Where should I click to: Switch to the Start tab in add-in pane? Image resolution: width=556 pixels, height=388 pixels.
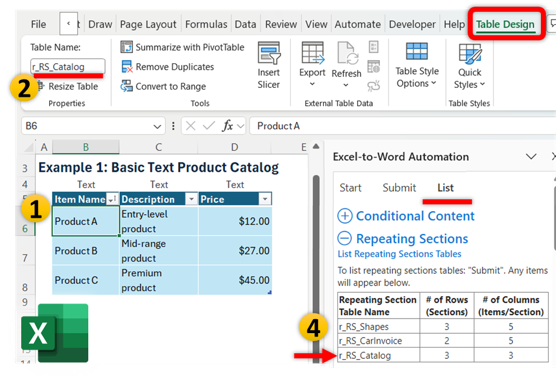click(350, 188)
